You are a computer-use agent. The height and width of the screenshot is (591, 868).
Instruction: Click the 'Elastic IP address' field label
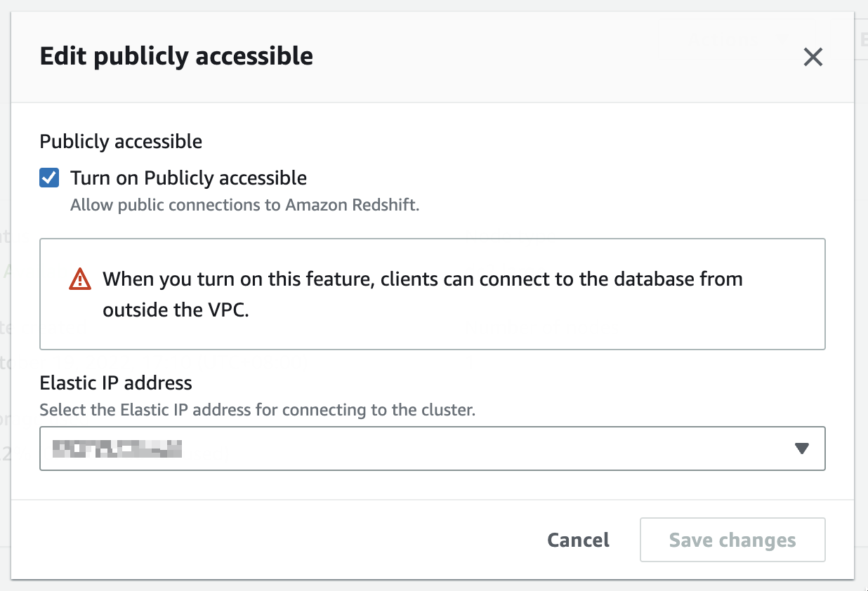tap(116, 383)
